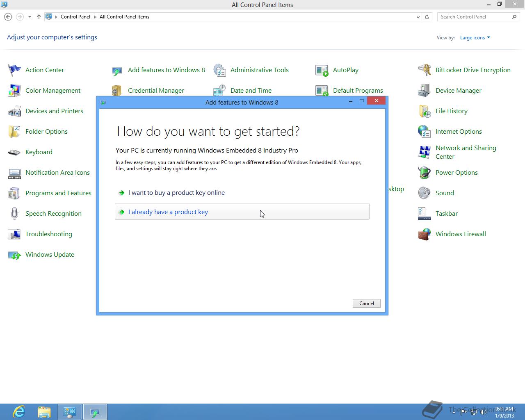Choose I already have a product key
This screenshot has height=420, width=525.
click(x=242, y=212)
